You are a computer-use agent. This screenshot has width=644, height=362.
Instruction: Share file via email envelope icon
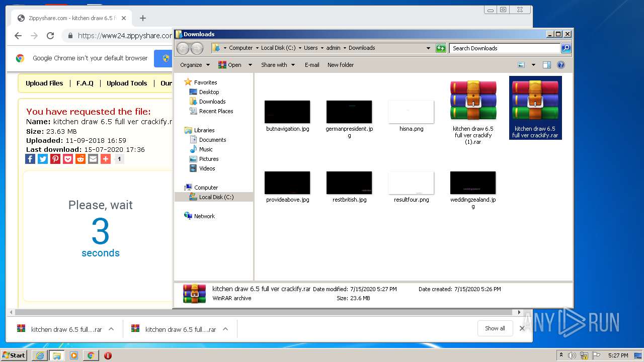[93, 159]
